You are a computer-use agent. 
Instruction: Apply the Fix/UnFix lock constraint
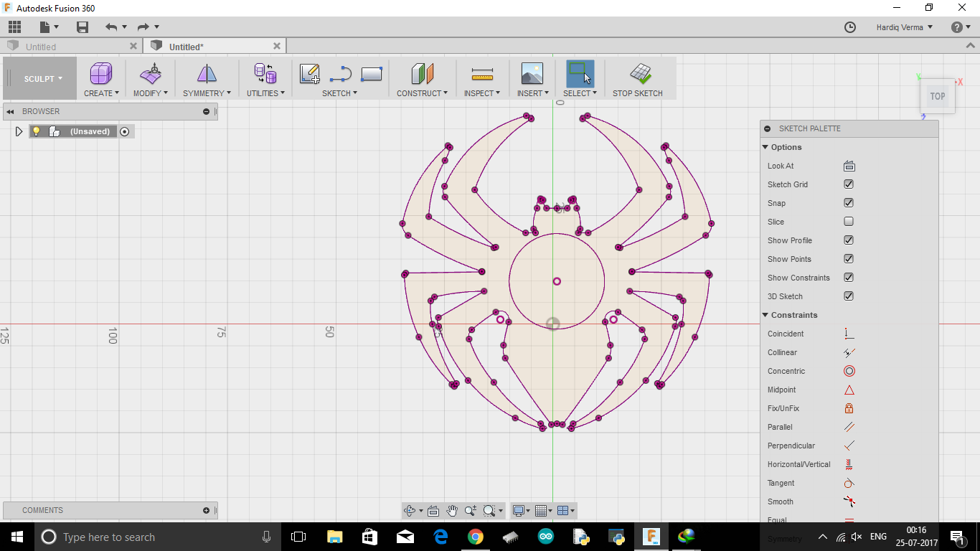[849, 408]
